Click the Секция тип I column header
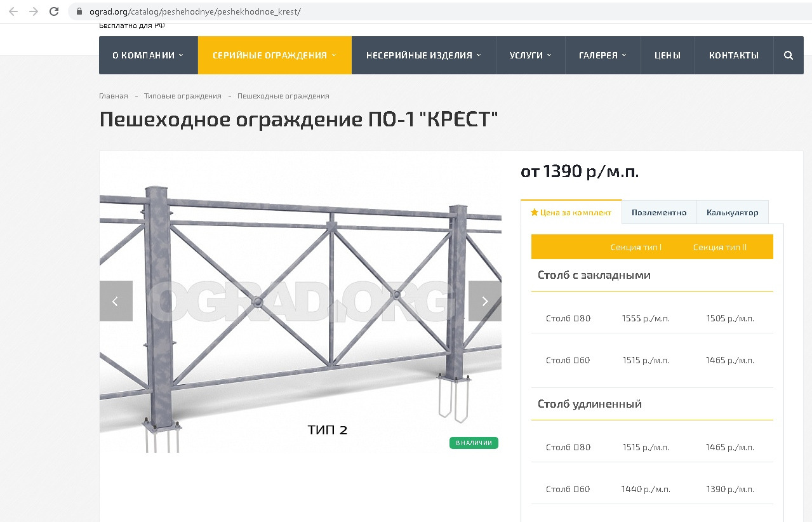 click(636, 247)
